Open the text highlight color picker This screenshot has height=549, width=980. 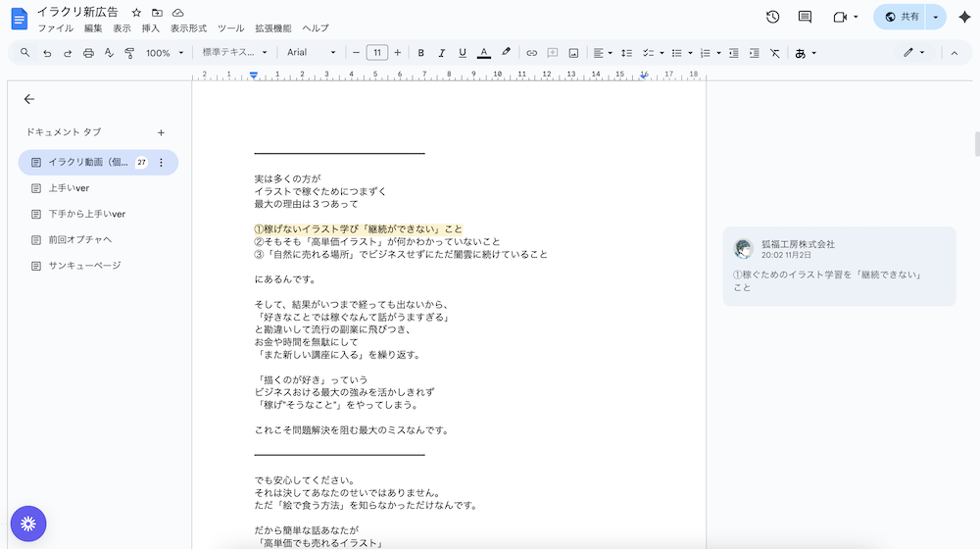tap(506, 53)
